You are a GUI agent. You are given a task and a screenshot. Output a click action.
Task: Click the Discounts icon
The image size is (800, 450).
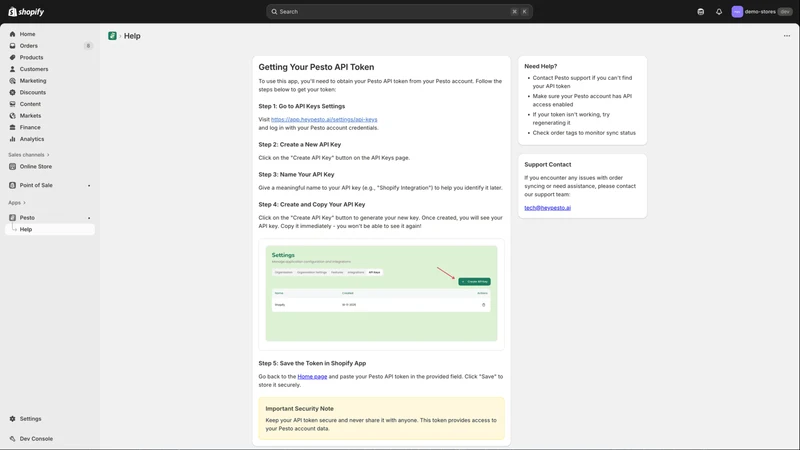pos(12,92)
